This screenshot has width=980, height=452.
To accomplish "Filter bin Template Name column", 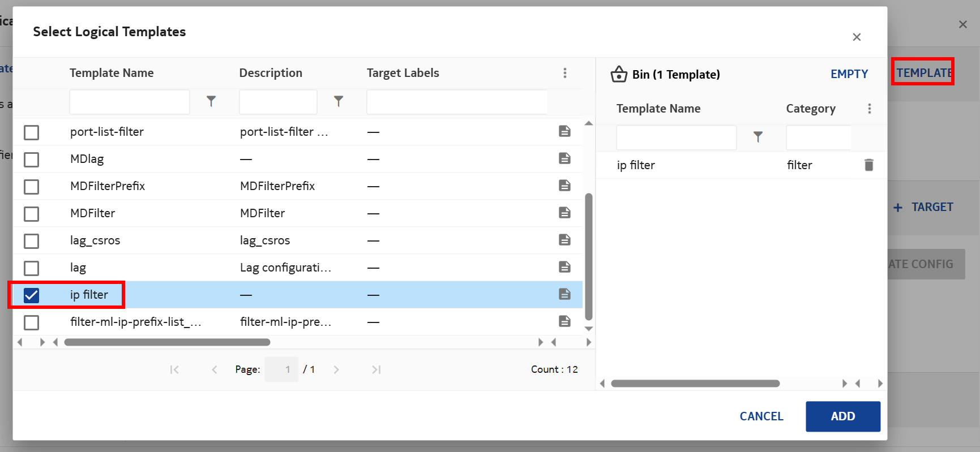I will pyautogui.click(x=758, y=137).
